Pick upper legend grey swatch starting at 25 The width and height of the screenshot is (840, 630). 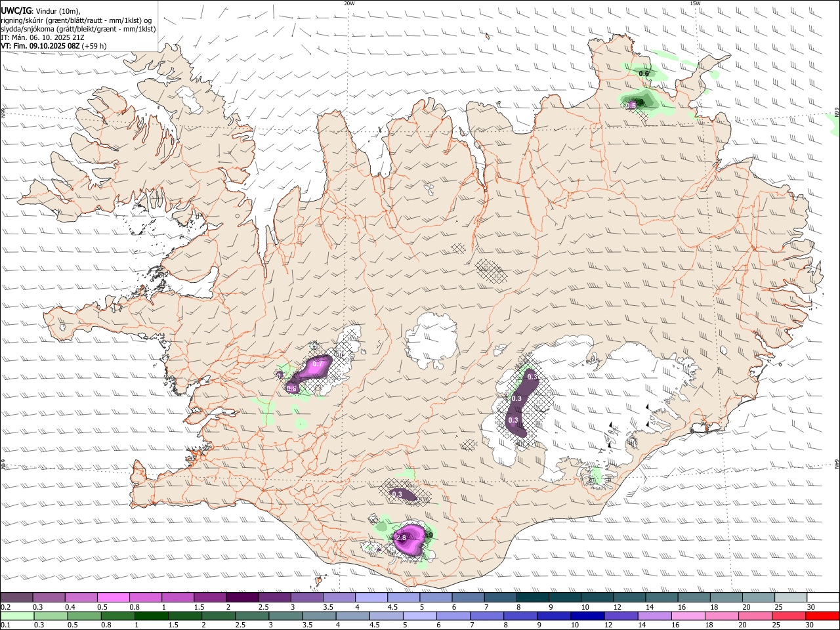click(790, 598)
